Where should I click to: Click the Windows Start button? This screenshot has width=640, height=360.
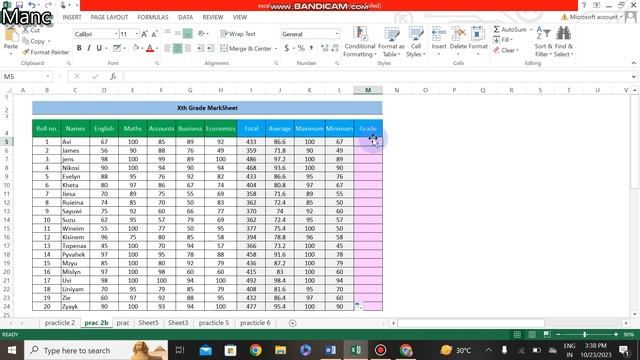click(x=11, y=350)
